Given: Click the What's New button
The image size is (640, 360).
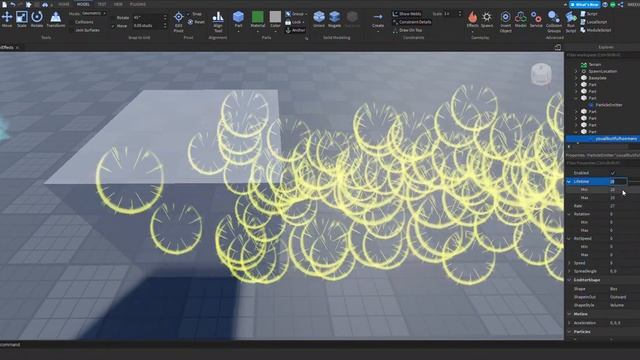Looking at the screenshot, I should 585,4.
